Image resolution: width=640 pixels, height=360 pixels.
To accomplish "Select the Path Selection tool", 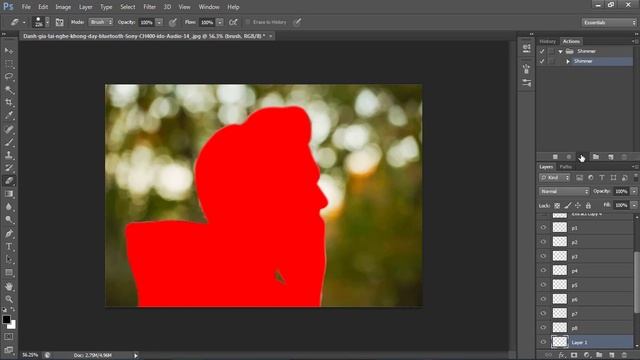I will [x=9, y=260].
